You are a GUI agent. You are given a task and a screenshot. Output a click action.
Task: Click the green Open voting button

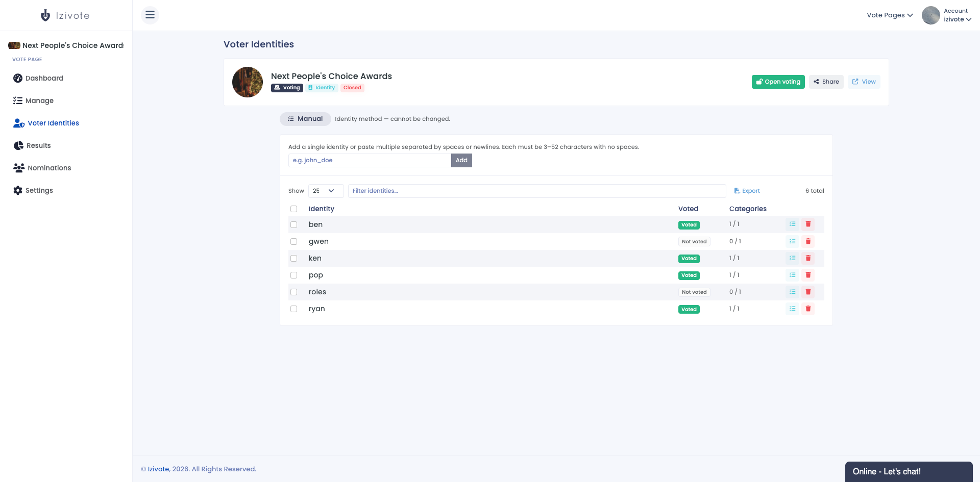click(778, 82)
